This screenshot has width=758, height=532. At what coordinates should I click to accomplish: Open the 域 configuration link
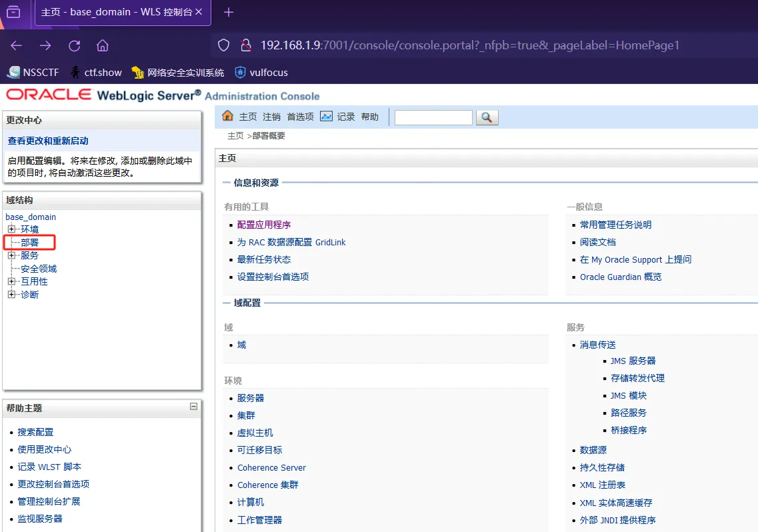point(242,345)
